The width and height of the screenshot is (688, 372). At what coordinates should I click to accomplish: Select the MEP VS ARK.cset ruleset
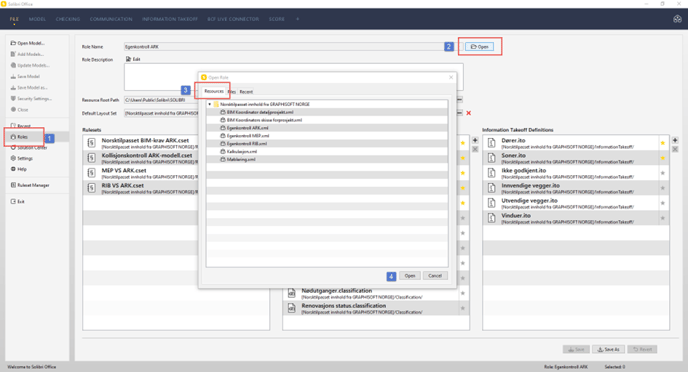click(x=140, y=173)
